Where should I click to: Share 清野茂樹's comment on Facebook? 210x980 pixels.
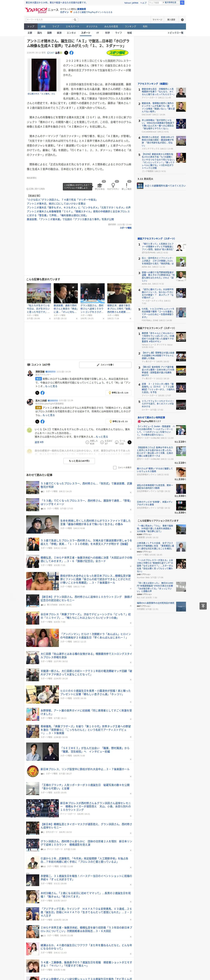[42, 393]
